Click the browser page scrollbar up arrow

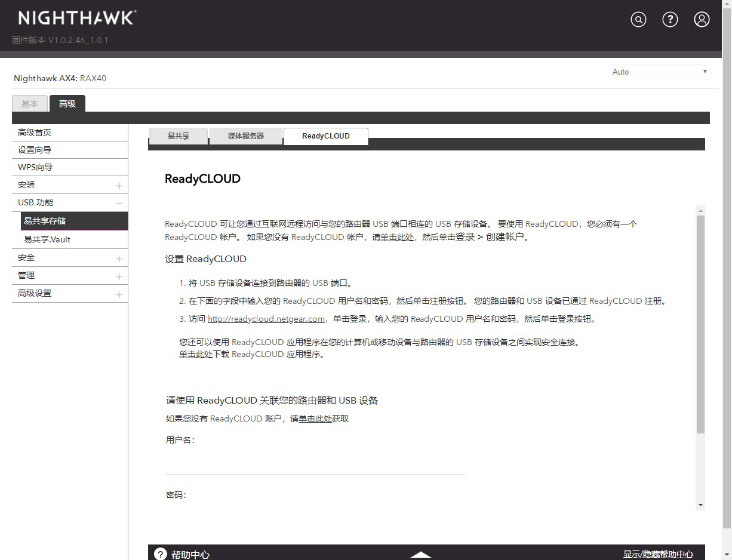(727, 5)
